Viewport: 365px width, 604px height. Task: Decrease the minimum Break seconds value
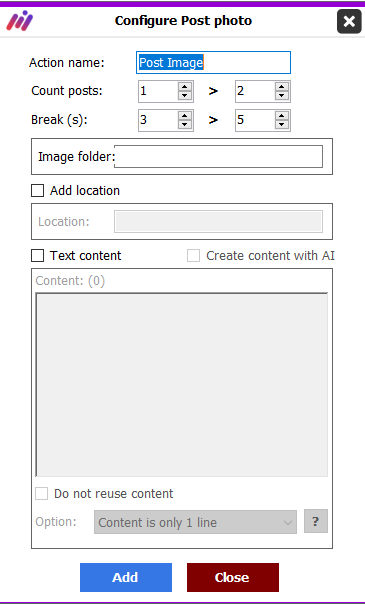click(185, 124)
